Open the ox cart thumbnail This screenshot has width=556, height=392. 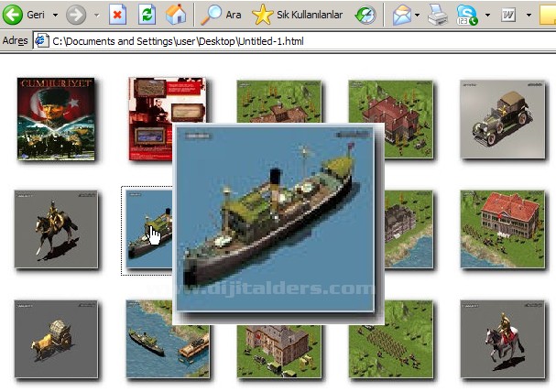point(56,340)
